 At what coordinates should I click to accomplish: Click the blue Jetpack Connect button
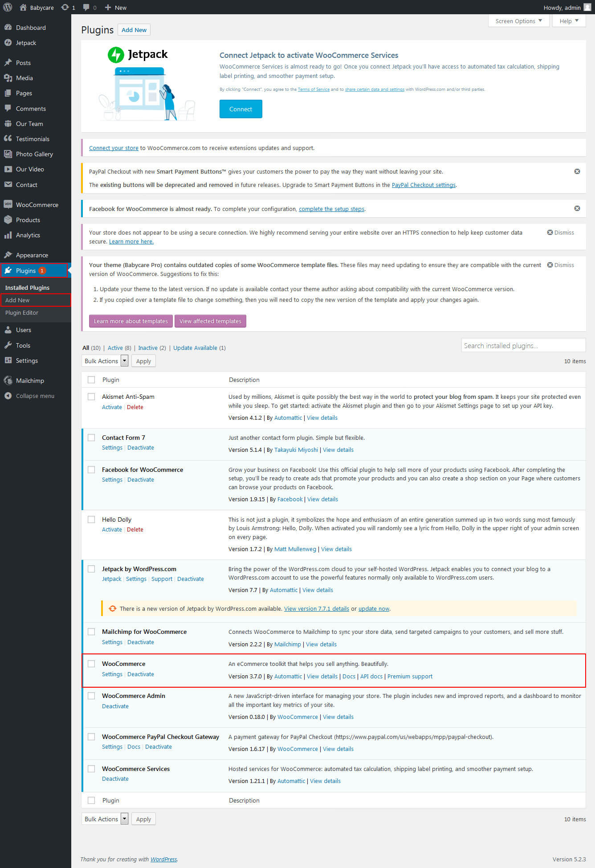pyautogui.click(x=240, y=109)
